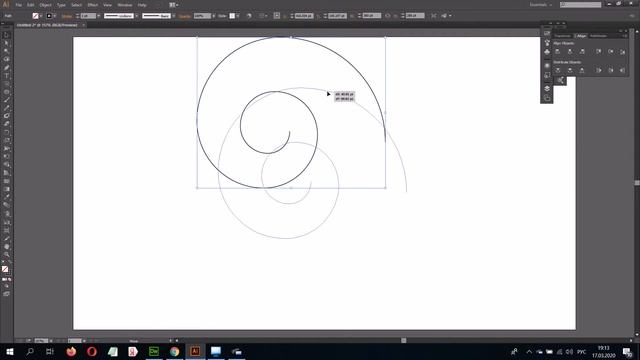This screenshot has height=360, width=640.
Task: Select the Lasso tool
Action: pyautogui.click(x=6, y=60)
